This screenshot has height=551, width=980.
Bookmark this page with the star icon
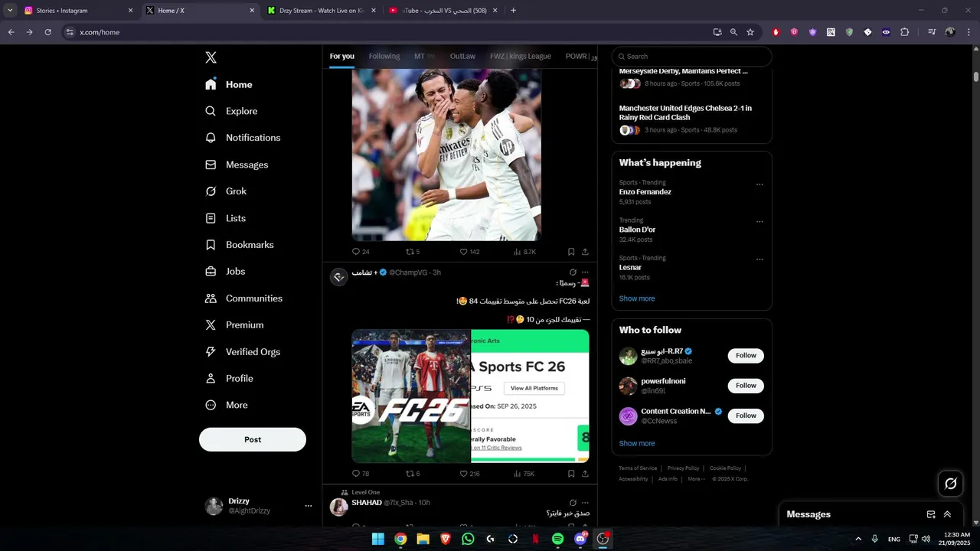(750, 32)
